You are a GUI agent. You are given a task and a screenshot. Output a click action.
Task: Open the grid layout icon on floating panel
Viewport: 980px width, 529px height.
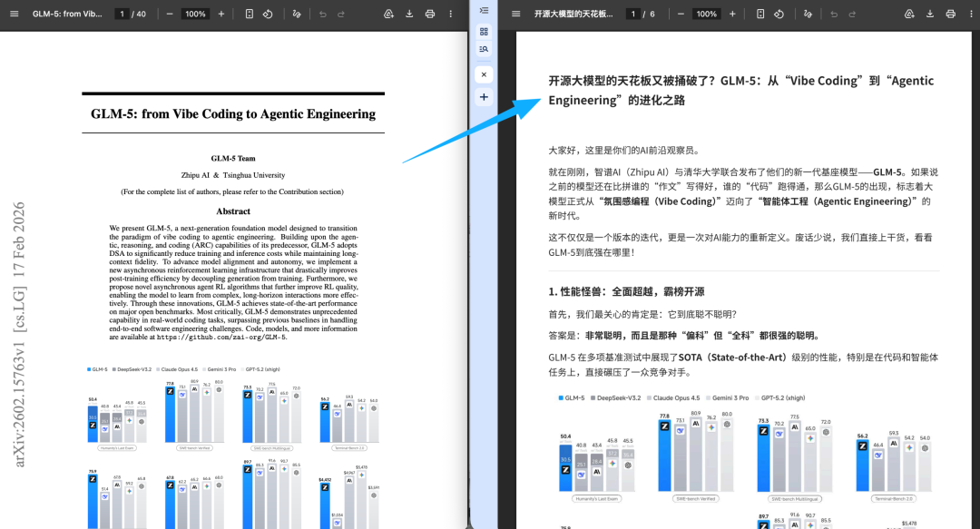pyautogui.click(x=484, y=30)
